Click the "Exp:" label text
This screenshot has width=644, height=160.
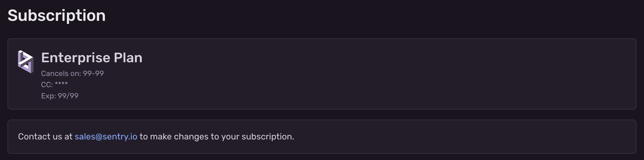coord(48,96)
